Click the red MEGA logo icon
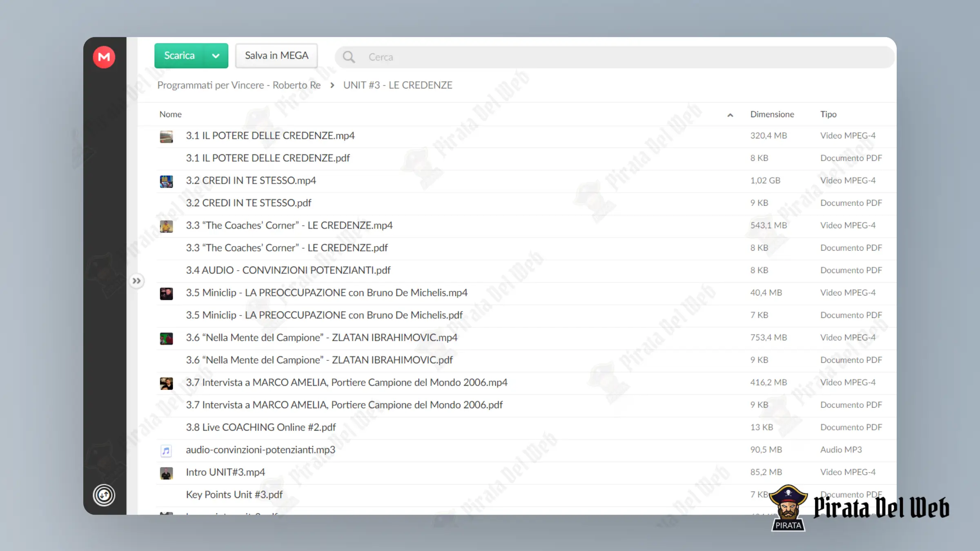Screen dimensions: 980x551 [x=104, y=57]
